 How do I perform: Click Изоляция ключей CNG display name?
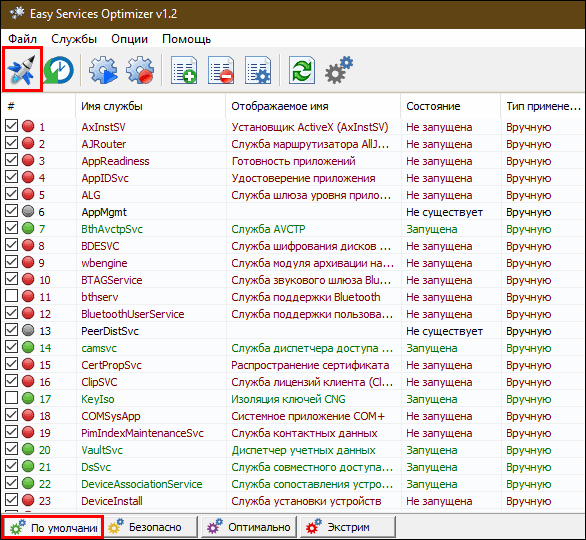pyautogui.click(x=288, y=399)
